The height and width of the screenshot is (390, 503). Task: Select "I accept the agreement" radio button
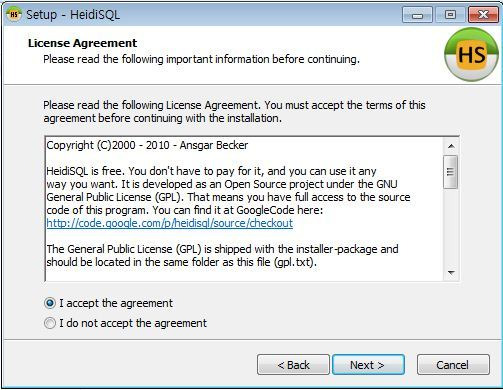[x=50, y=303]
